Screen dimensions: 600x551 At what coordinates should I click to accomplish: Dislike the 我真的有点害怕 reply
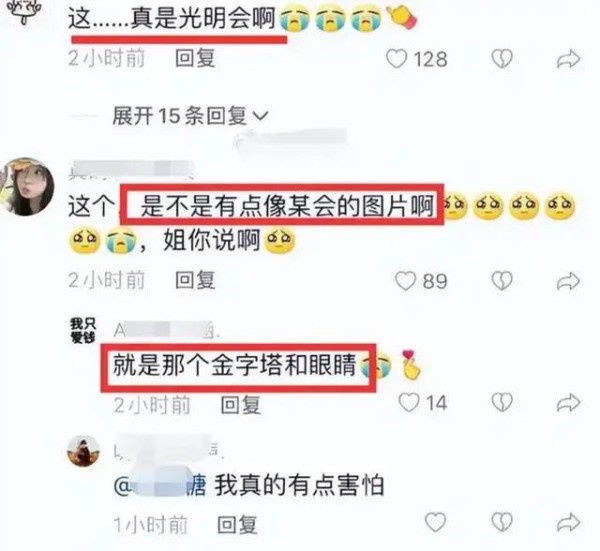pos(501,522)
